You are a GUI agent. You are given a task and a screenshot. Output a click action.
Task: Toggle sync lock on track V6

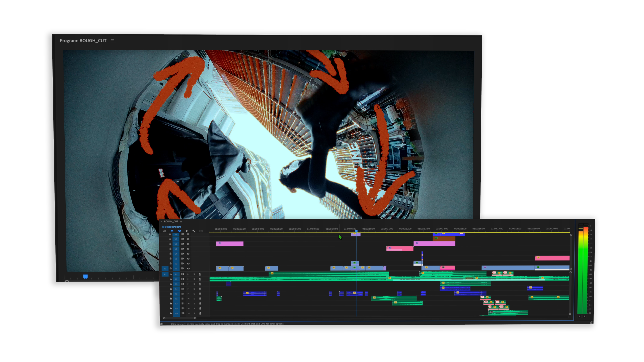click(x=182, y=244)
